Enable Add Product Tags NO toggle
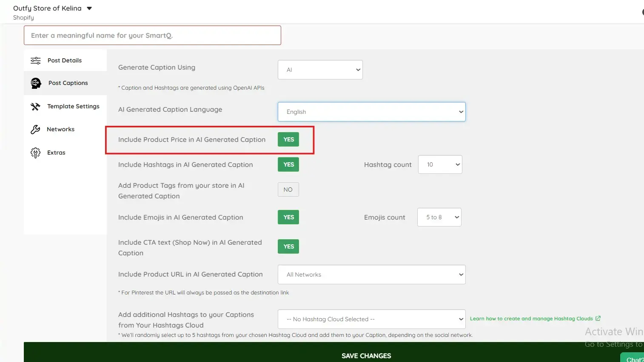The image size is (644, 362). (288, 189)
